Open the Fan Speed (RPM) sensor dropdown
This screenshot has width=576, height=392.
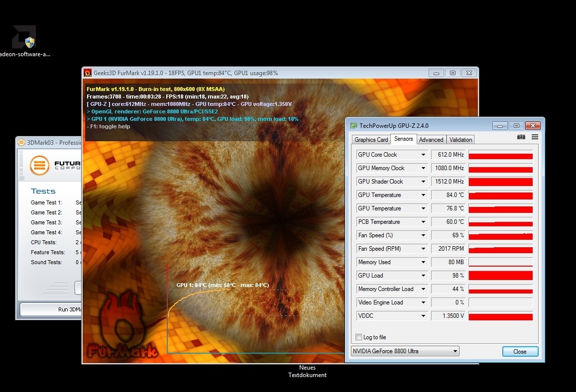click(x=423, y=249)
